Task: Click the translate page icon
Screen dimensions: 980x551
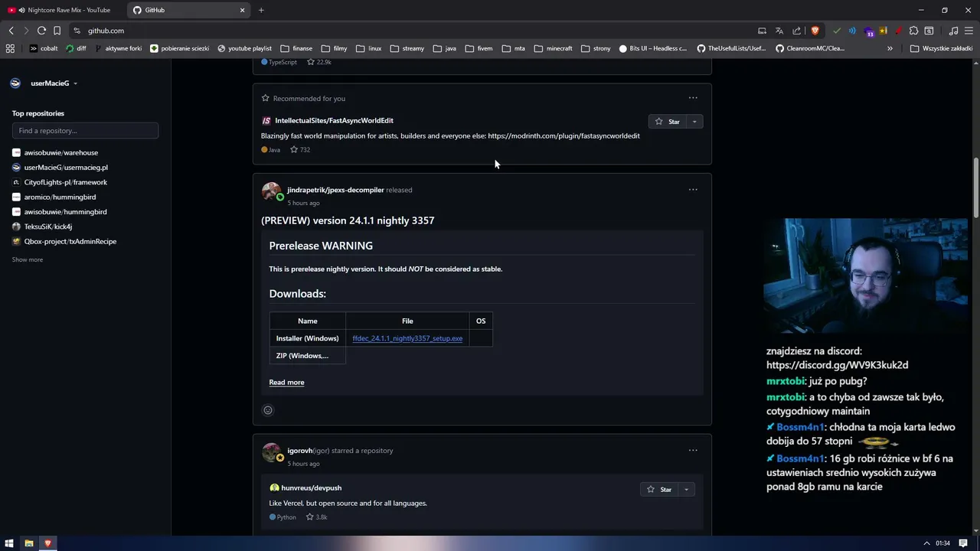Action: (x=779, y=31)
